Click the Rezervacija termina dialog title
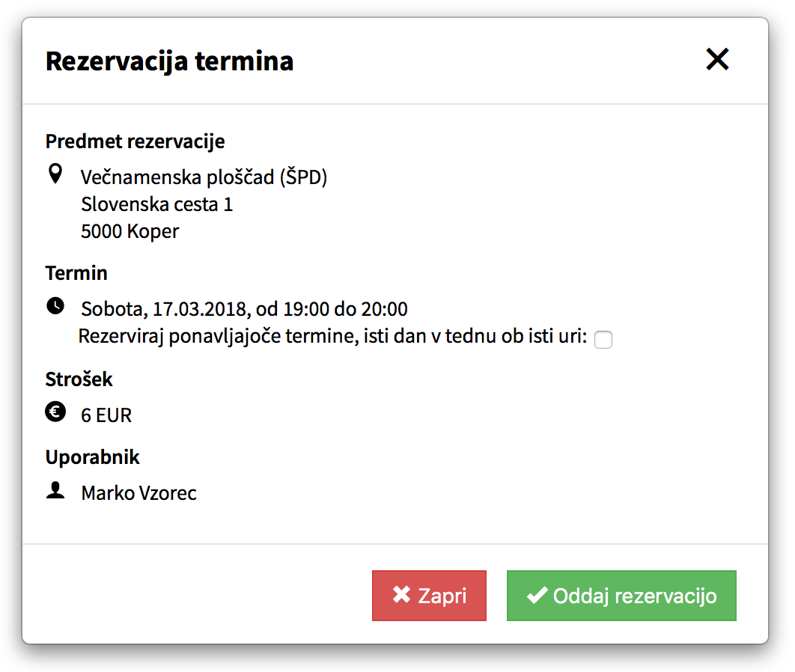The width and height of the screenshot is (795, 672). [169, 61]
